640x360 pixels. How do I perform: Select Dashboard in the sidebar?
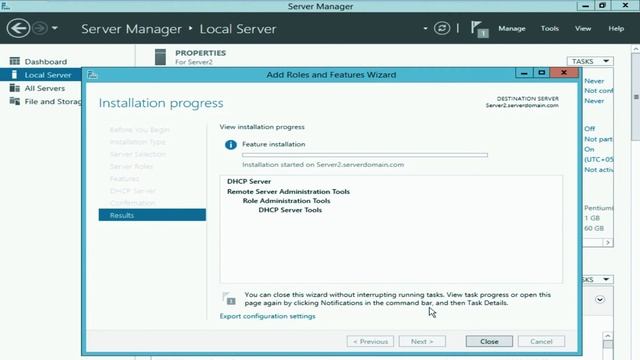[45, 62]
